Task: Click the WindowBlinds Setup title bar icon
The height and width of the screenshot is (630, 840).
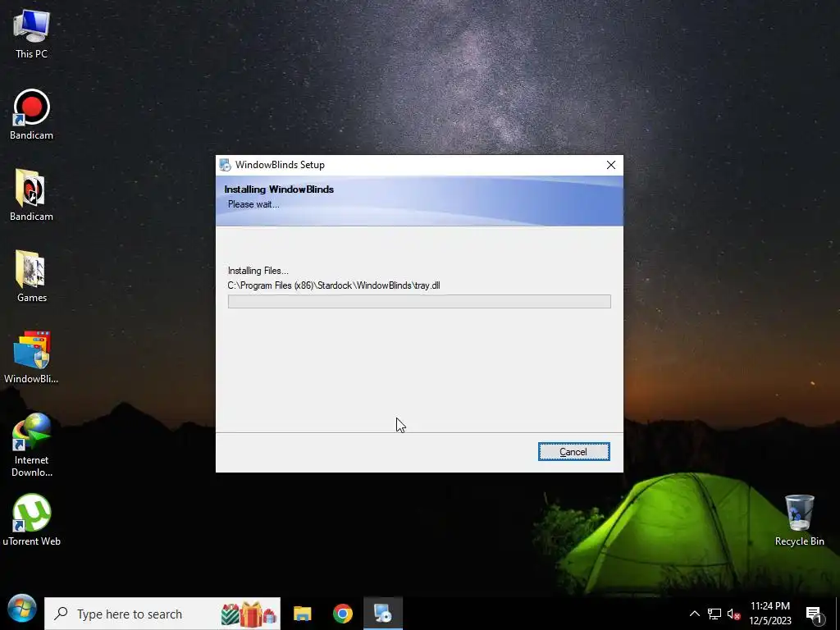Action: [225, 165]
